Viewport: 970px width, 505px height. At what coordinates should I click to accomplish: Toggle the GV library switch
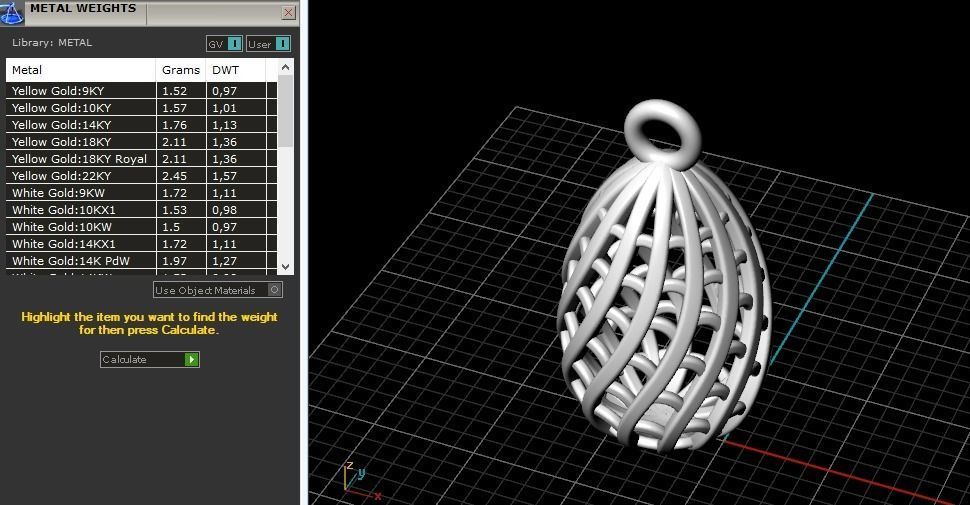225,44
